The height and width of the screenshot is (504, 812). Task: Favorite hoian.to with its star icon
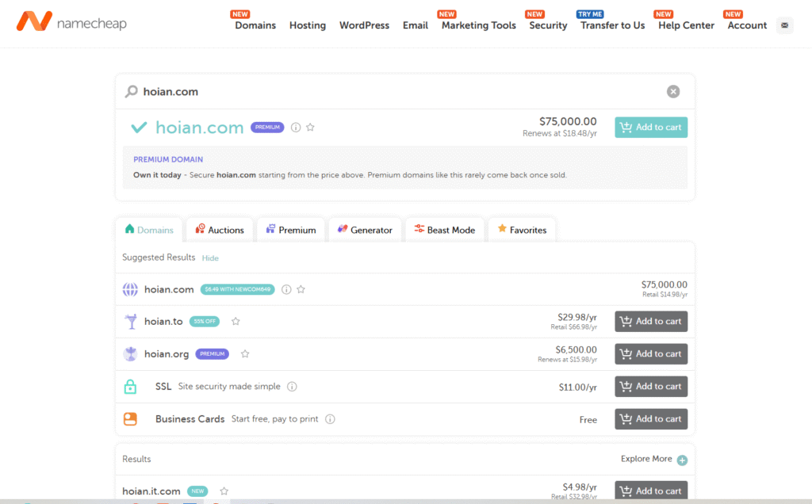pyautogui.click(x=236, y=322)
